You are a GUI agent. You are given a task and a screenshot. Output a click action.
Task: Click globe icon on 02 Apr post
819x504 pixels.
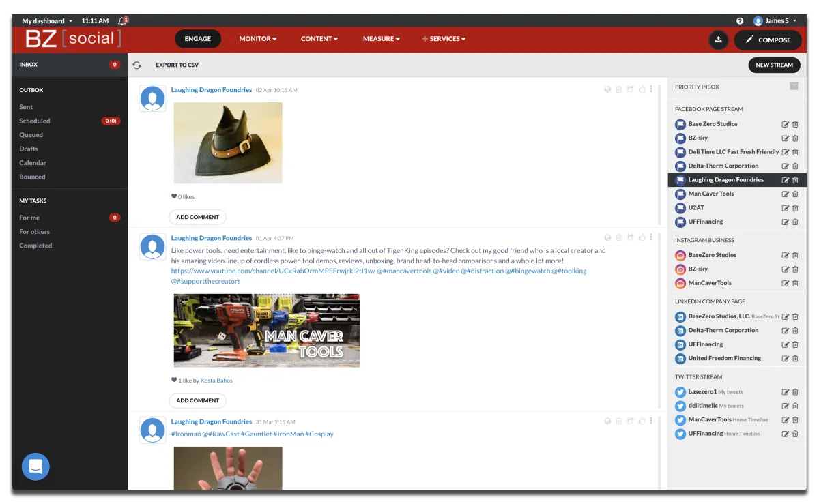[x=607, y=89]
